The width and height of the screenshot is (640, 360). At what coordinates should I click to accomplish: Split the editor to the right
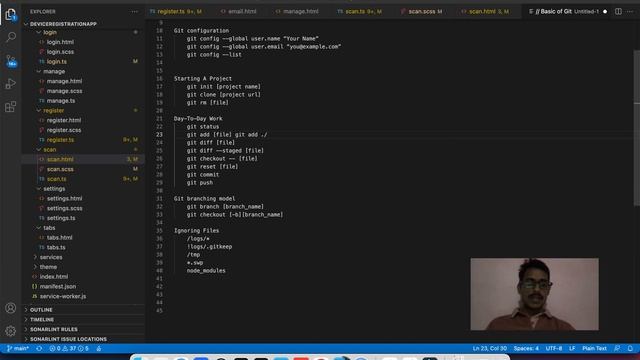click(618, 11)
